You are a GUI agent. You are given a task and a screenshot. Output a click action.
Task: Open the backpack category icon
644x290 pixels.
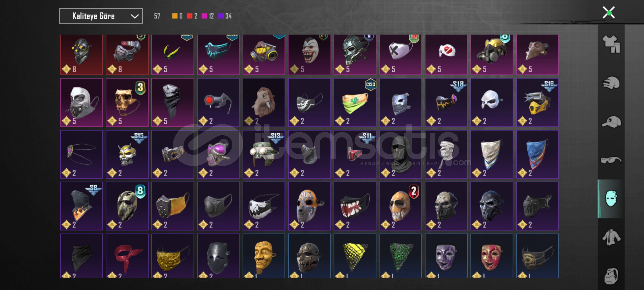pyautogui.click(x=611, y=276)
